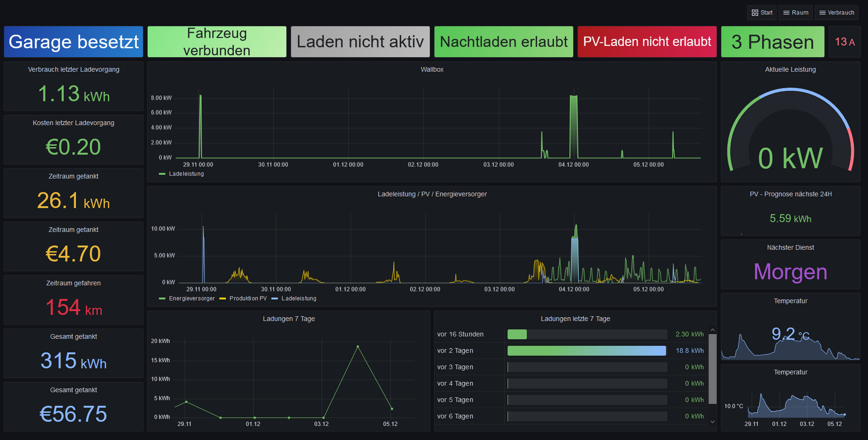This screenshot has height=440, width=868.
Task: Open the Aktuelle Leistung panel title
Action: coord(791,69)
